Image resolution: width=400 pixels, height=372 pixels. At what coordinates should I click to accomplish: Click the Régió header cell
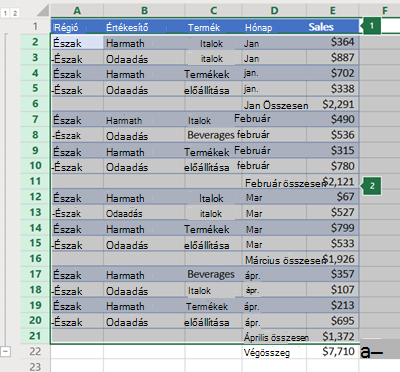point(77,27)
